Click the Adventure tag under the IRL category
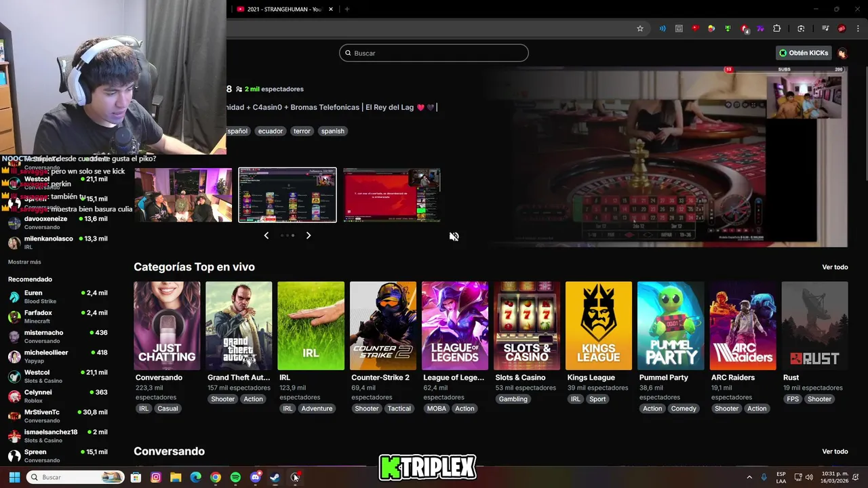 317,409
